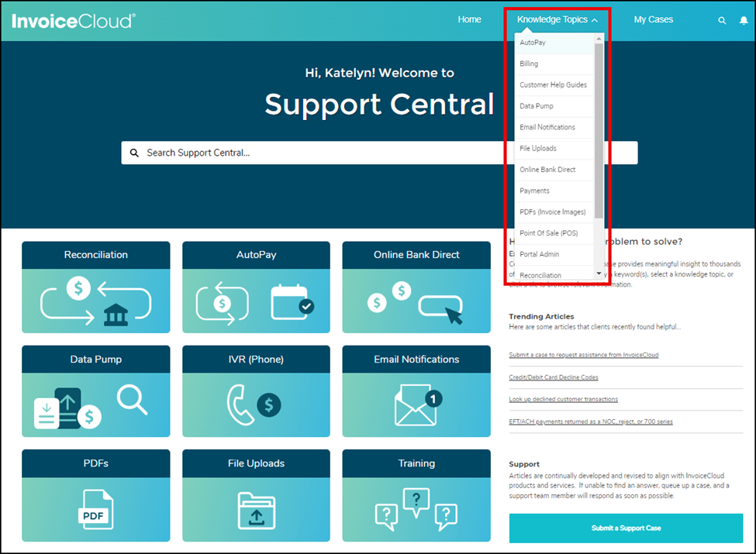Click the 'Trending Articles' heading text
The width and height of the screenshot is (756, 554).
coord(541,316)
